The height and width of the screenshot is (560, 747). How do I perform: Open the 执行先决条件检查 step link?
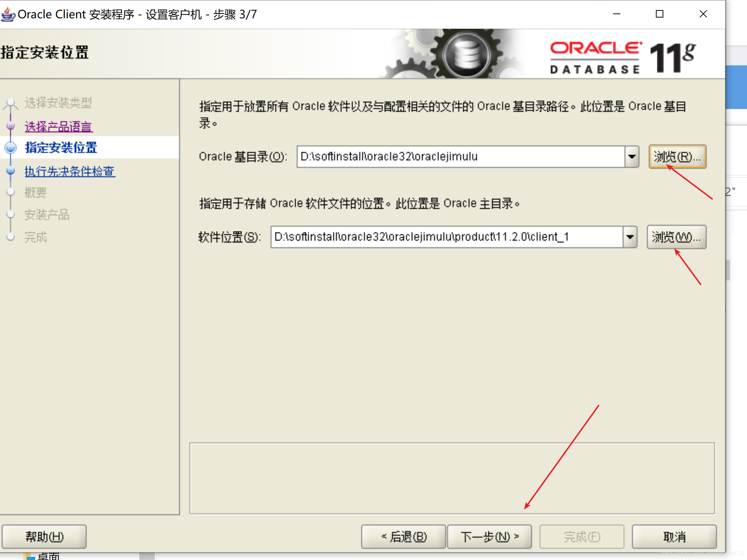point(70,171)
